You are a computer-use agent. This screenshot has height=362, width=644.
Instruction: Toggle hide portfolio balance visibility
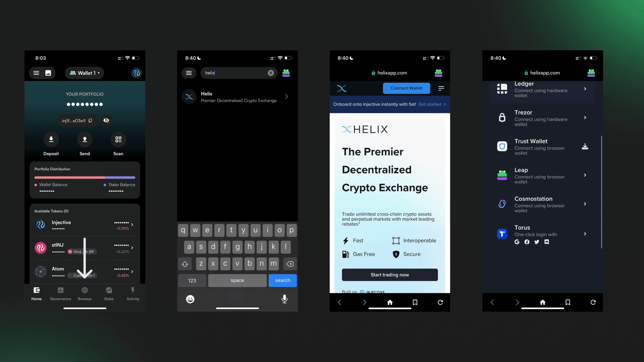[106, 120]
